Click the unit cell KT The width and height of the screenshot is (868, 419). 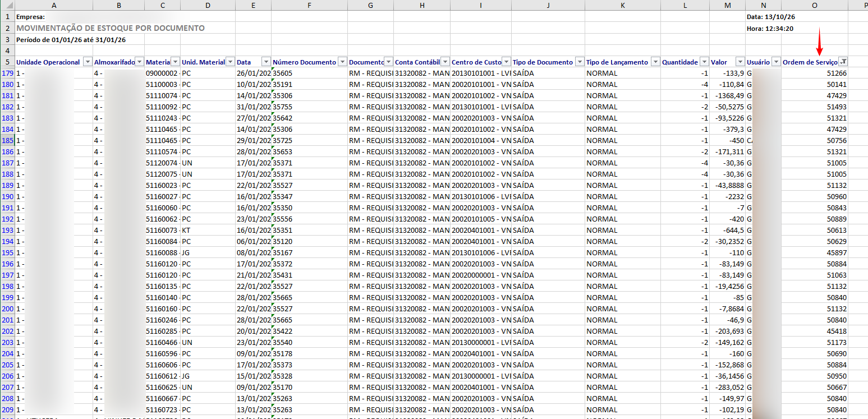(x=208, y=231)
